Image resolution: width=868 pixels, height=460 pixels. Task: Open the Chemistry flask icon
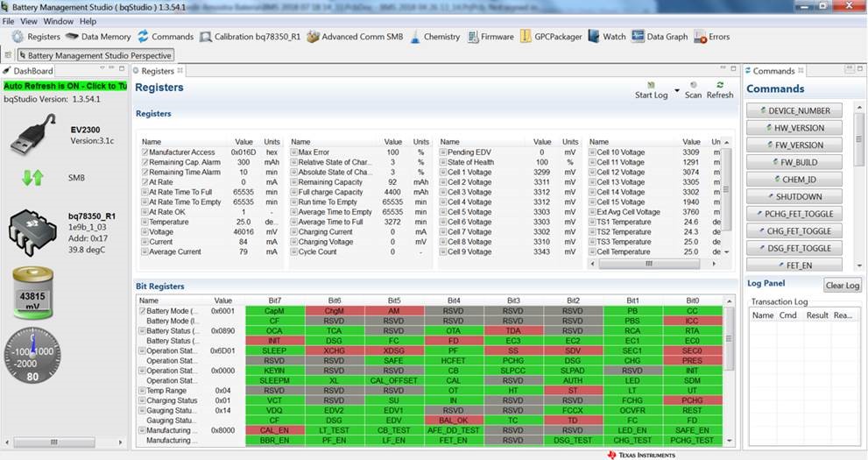[x=415, y=37]
